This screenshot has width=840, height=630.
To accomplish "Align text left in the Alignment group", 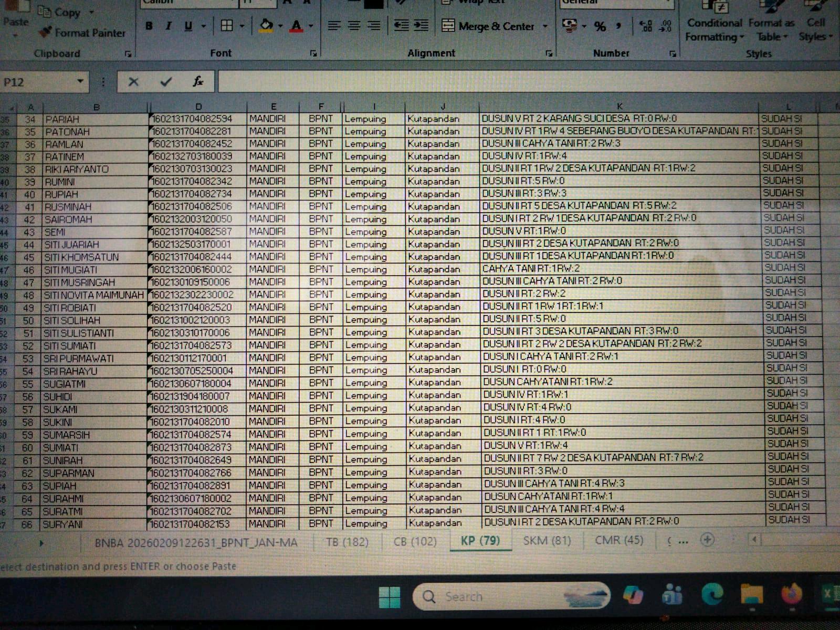I will coord(334,25).
